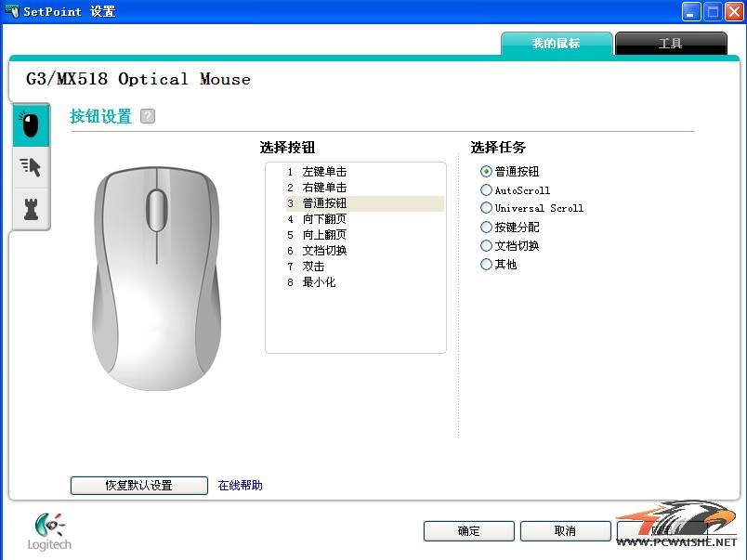Click the help question mark beside 按钮设置
The width and height of the screenshot is (747, 560).
[x=148, y=116]
